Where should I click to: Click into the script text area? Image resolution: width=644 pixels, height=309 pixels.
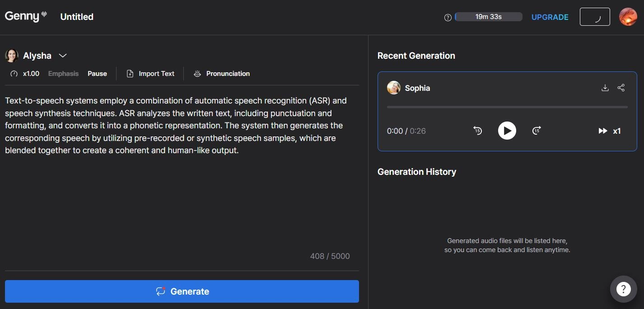[181, 199]
